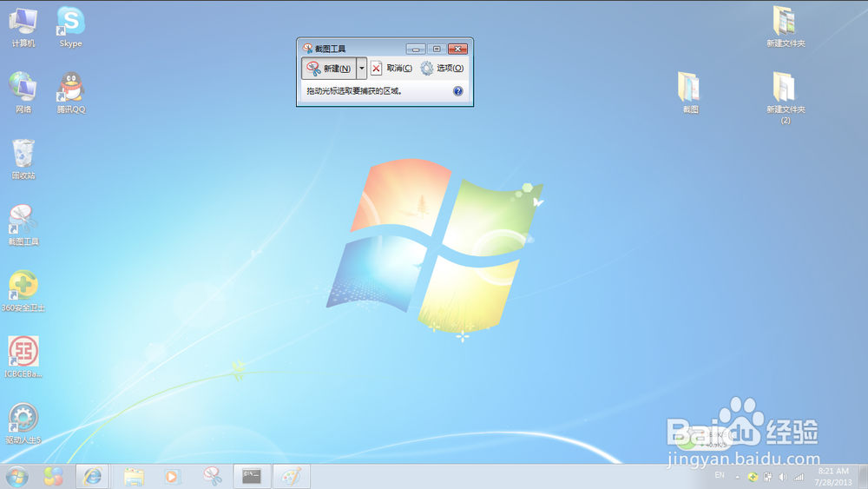Open the Command Prompt taskbar icon
Screen dimensions: 868x489
(x=252, y=477)
